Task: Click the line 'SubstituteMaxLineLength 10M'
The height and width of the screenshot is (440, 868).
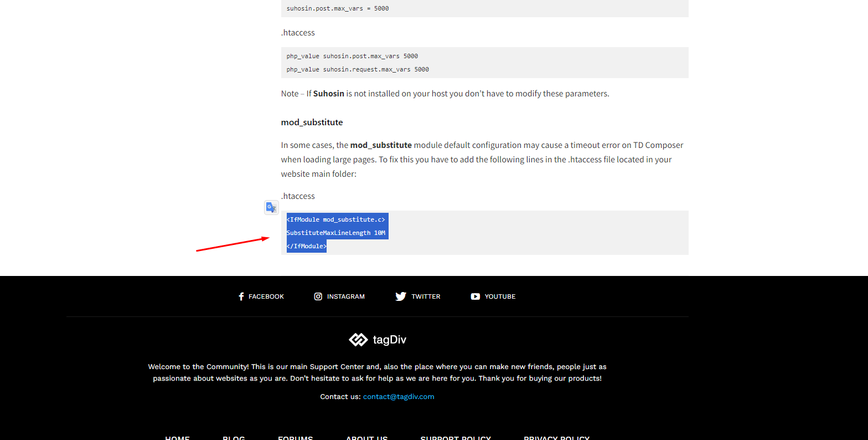Action: point(336,233)
